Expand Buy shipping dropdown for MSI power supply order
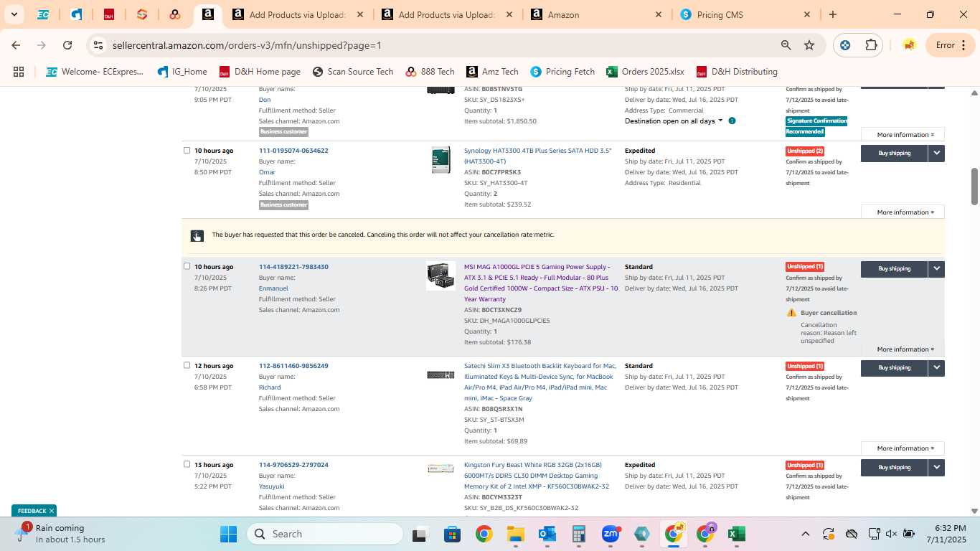980x551 pixels. (936, 268)
